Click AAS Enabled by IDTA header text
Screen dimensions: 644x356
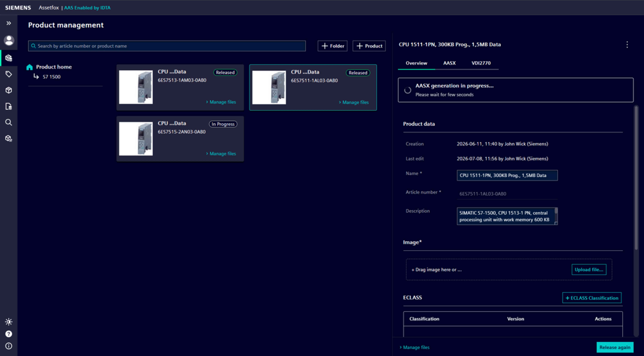click(x=87, y=8)
